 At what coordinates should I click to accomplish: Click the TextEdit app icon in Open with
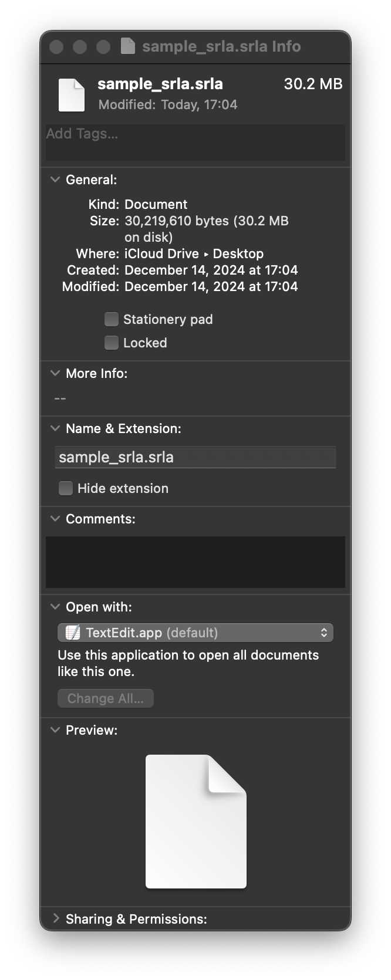coord(72,633)
